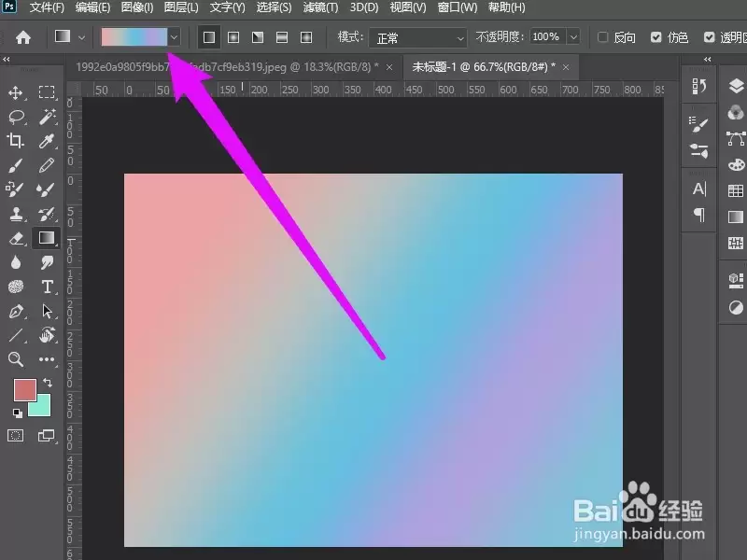The width and height of the screenshot is (747, 560).
Task: Open the Paragraph panel icon
Action: tap(698, 216)
